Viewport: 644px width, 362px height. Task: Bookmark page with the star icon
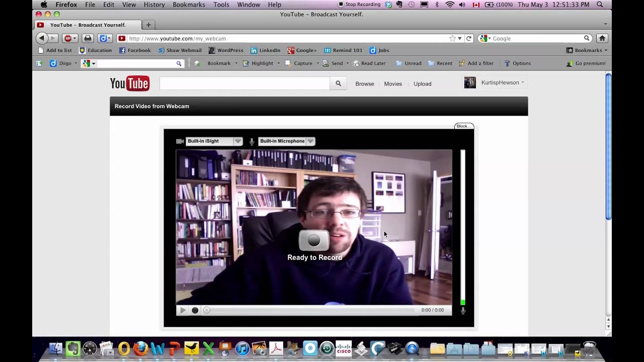tap(452, 38)
